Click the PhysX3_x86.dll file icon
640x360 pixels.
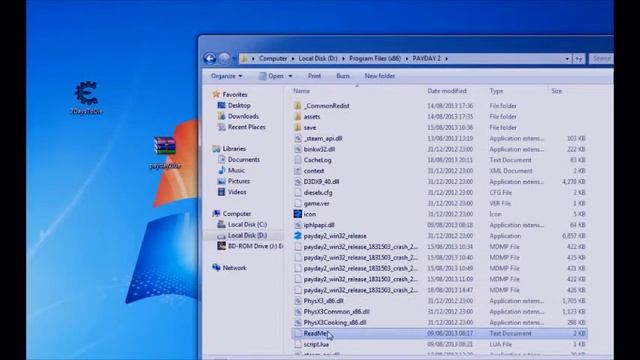pos(298,301)
